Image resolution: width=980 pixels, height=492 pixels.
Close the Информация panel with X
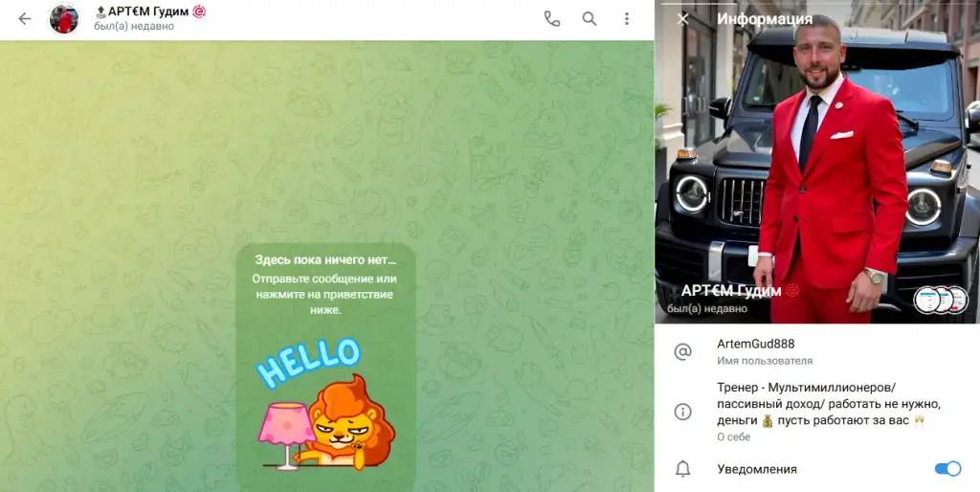click(x=682, y=19)
